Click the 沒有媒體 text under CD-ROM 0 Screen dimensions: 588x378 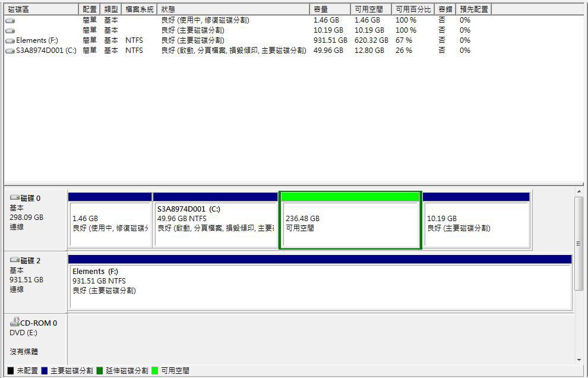(24, 352)
